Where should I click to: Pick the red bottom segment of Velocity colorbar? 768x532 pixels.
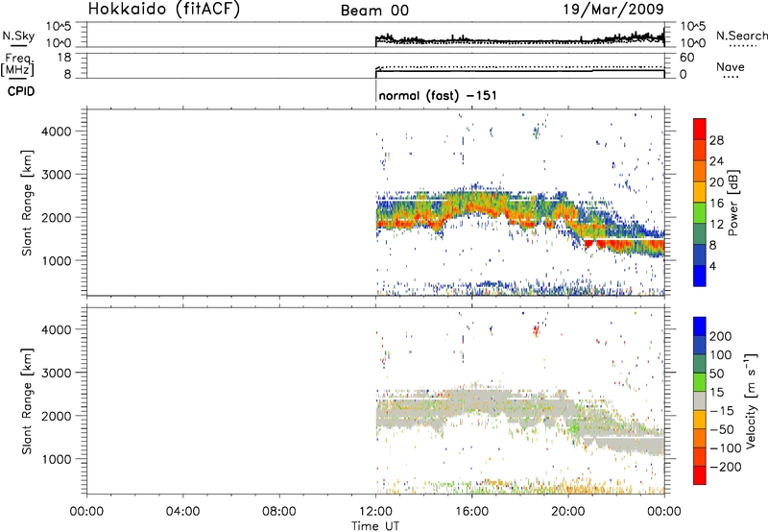[x=700, y=475]
